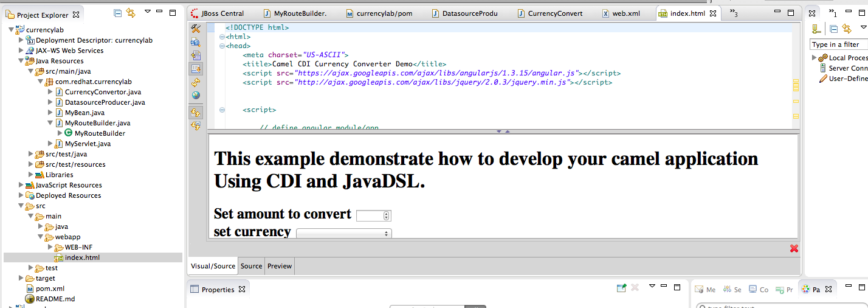
Task: Expand CurrencyConvertor.java node
Action: (x=50, y=92)
